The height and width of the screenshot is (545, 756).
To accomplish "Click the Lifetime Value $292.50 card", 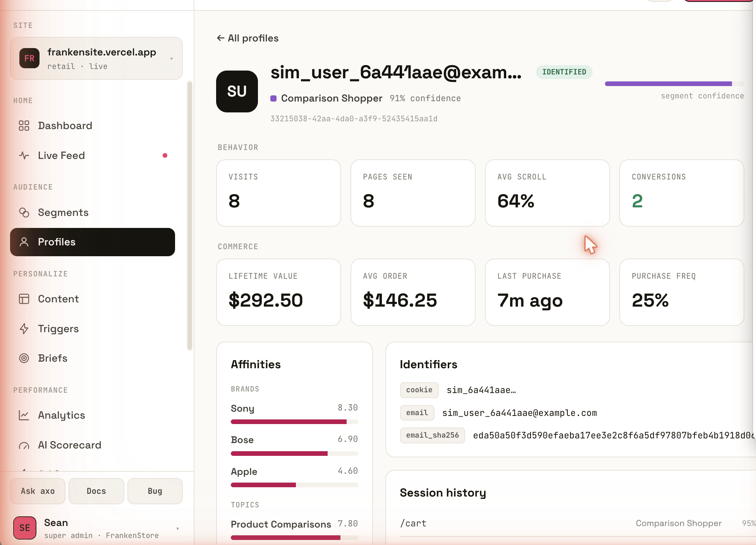I will pos(278,292).
